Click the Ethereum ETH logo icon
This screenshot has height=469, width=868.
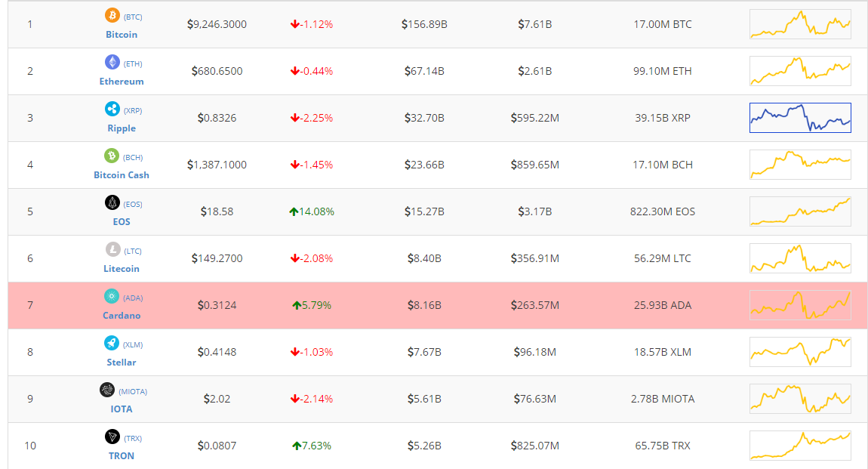112,63
